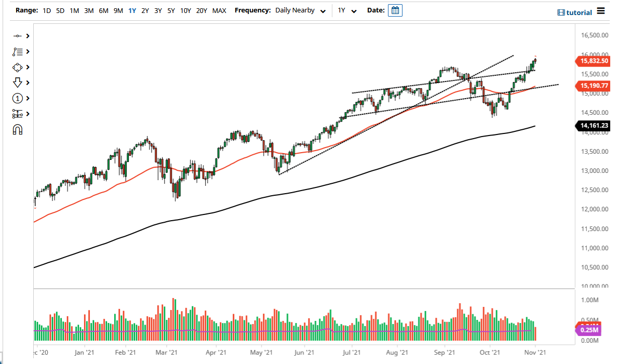The image size is (617, 364).
Task: Open the annotation list drawing tool
Action: pyautogui.click(x=17, y=51)
